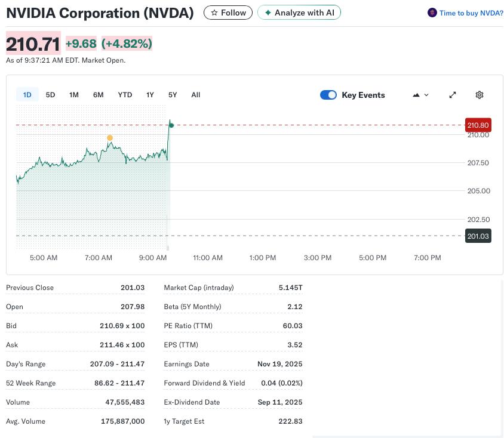
Task: Click the red 210.80 price label
Action: pyautogui.click(x=478, y=125)
